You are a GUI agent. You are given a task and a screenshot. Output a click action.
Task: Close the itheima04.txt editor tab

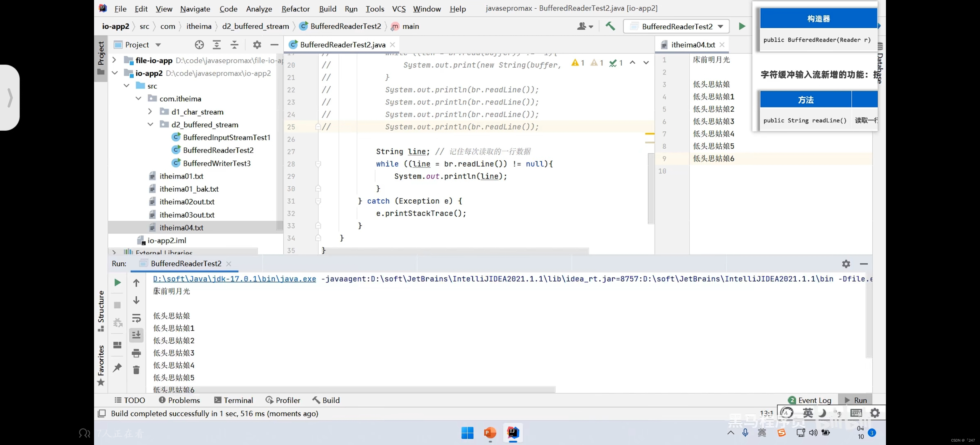pos(722,45)
